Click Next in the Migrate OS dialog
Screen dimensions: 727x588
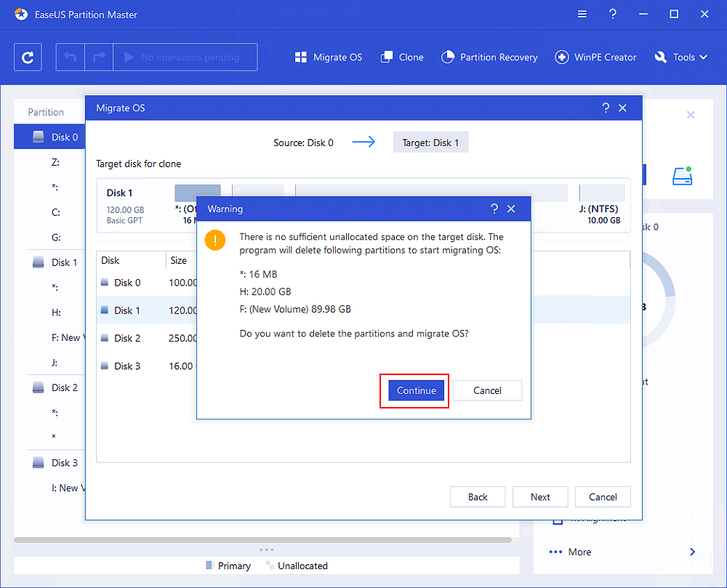(x=540, y=496)
